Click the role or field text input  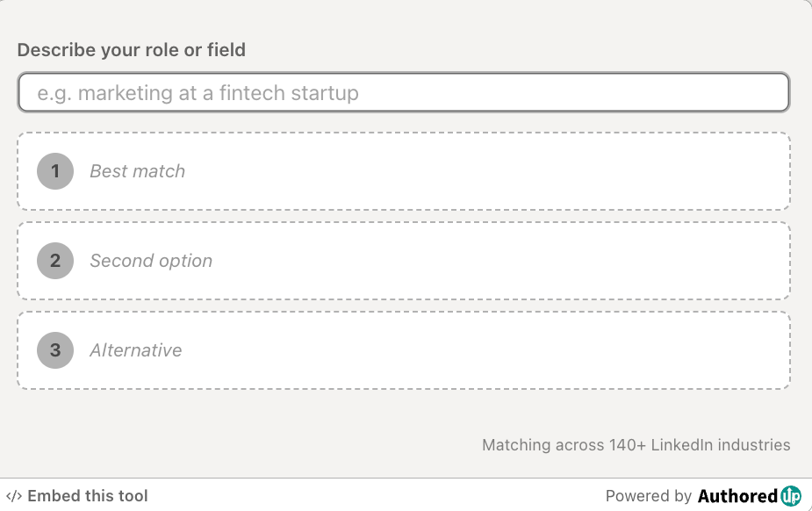pos(404,92)
